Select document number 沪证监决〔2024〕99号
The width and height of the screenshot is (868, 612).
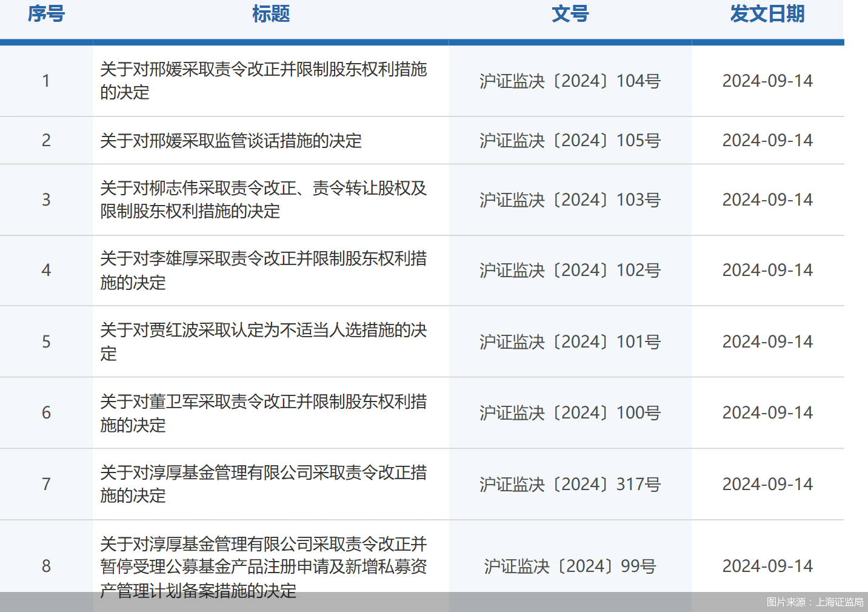[570, 567]
